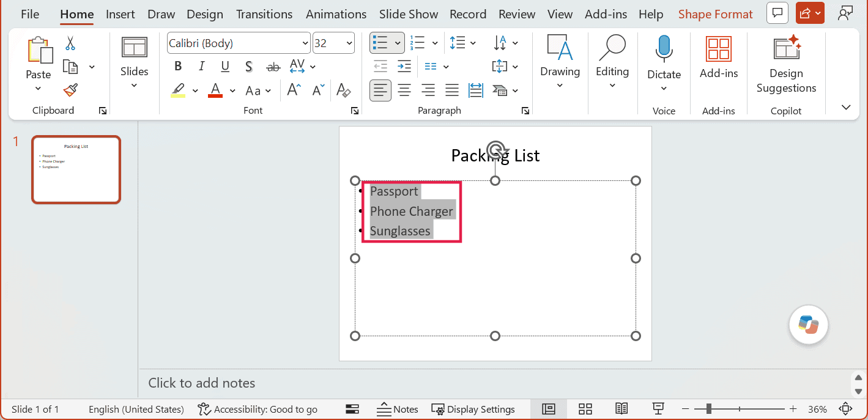Increase list indent level
Screen dimensions: 868x420
(404, 67)
